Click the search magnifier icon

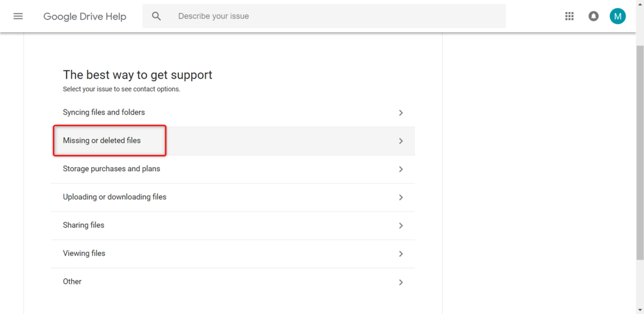tap(157, 16)
